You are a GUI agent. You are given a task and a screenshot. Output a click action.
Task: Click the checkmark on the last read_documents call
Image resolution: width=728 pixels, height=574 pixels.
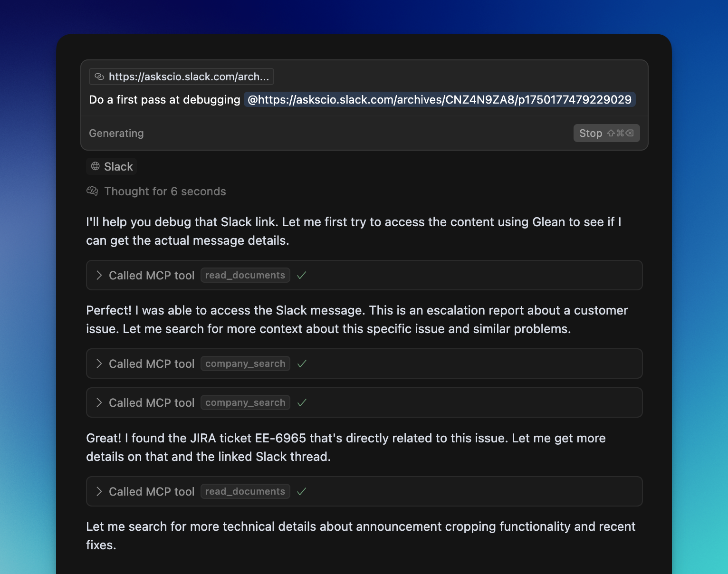[x=302, y=491]
